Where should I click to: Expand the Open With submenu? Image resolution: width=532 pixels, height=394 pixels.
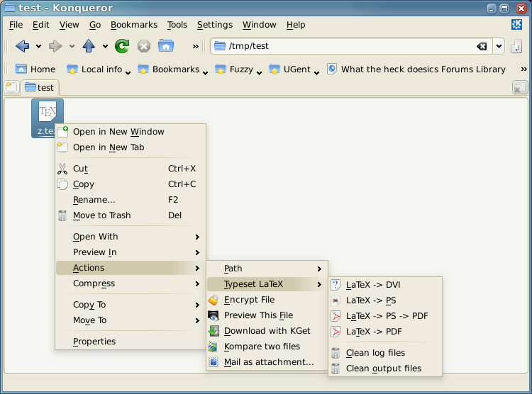coord(131,237)
